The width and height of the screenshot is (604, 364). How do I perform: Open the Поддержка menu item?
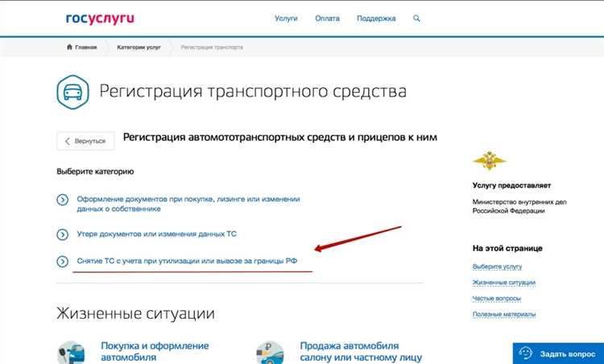click(x=376, y=19)
